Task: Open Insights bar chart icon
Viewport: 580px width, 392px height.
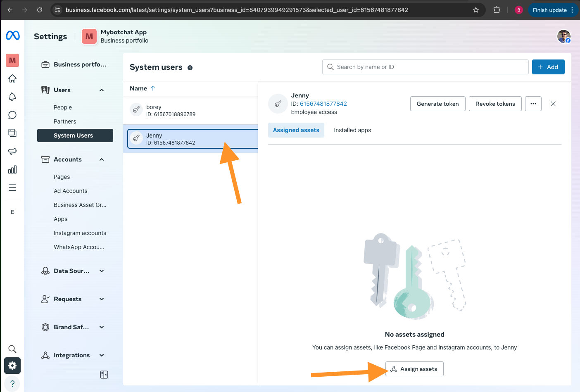Action: tap(12, 169)
